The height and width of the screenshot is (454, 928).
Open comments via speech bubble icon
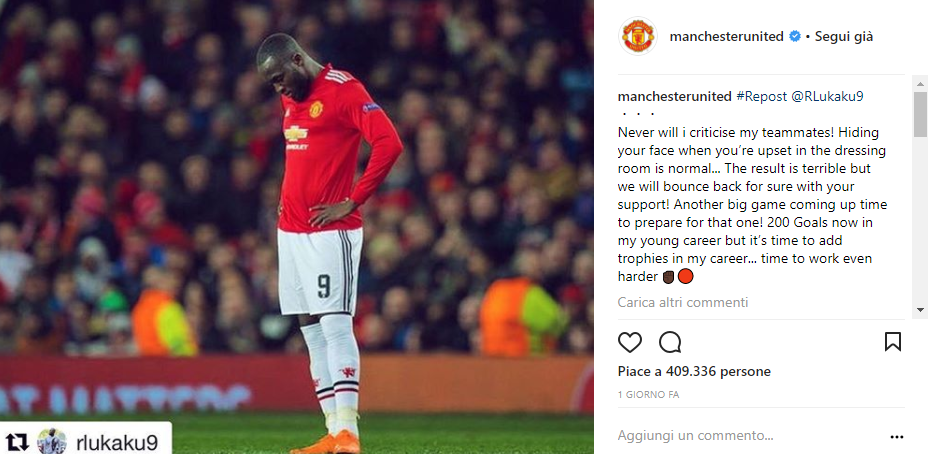670,342
